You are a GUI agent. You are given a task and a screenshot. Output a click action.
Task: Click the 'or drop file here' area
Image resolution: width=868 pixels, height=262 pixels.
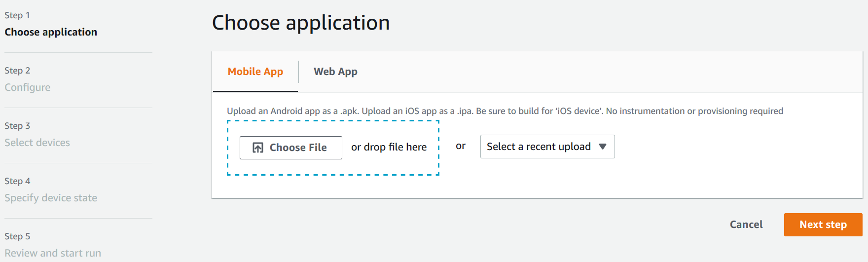(389, 147)
